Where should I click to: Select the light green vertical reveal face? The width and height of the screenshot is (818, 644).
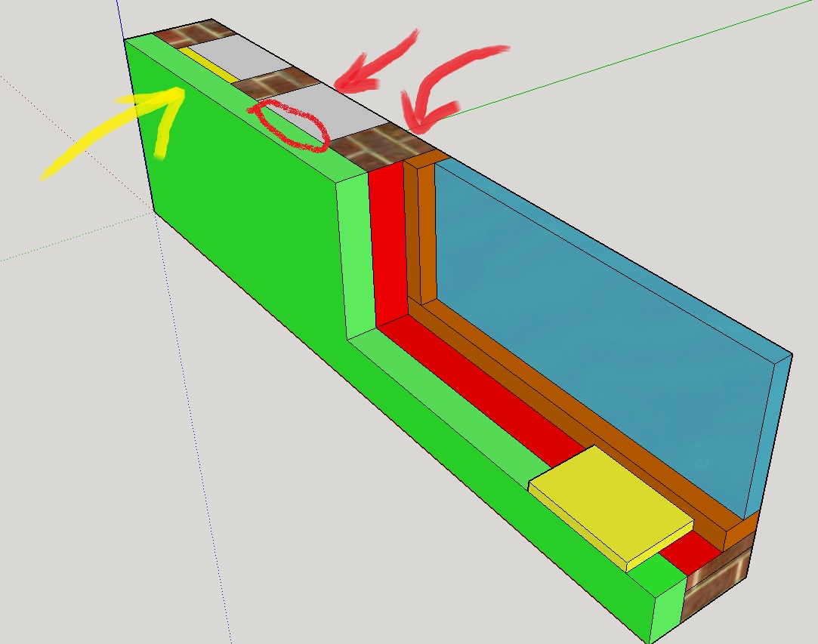point(356,257)
